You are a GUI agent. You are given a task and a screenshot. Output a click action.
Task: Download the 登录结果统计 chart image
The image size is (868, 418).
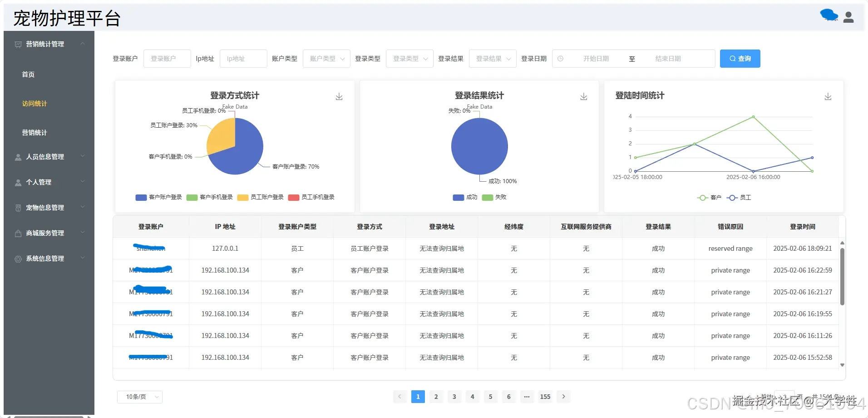[584, 97]
